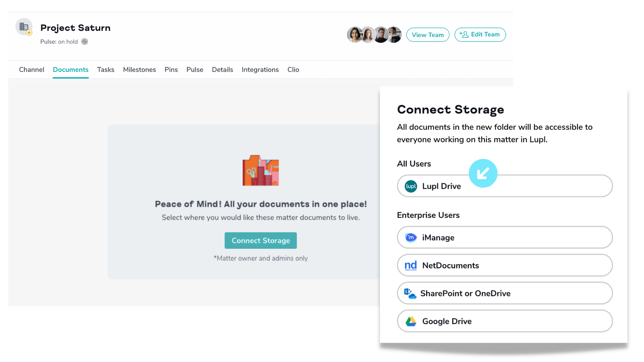
Task: Open the Integrations tab
Action: pos(260,70)
